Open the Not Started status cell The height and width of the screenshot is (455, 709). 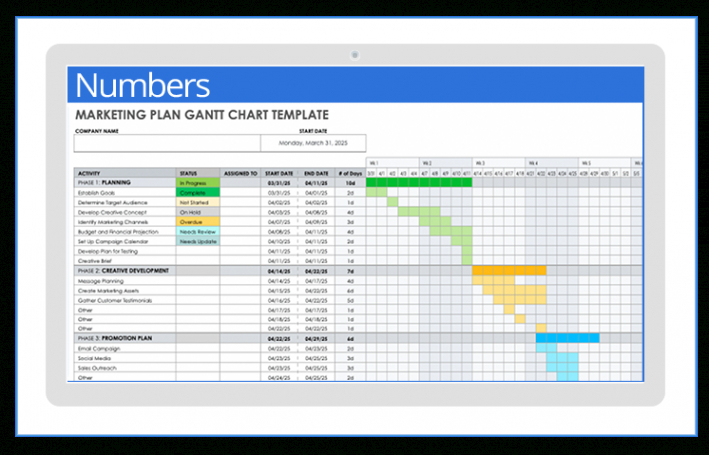pyautogui.click(x=199, y=202)
